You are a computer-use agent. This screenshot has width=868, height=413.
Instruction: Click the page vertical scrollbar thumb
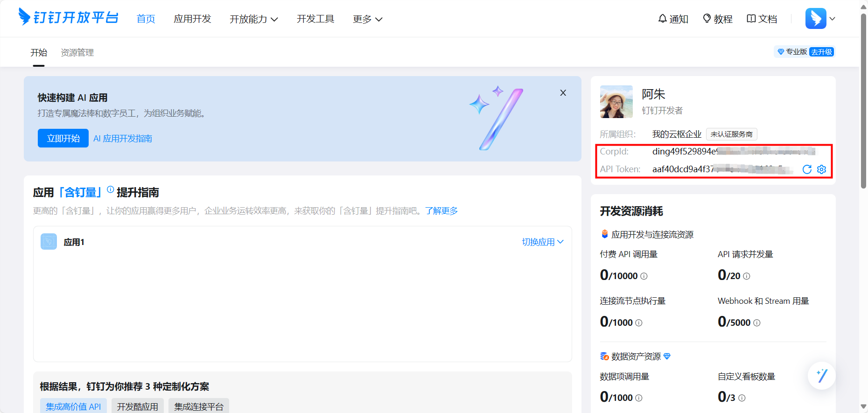coord(863,100)
